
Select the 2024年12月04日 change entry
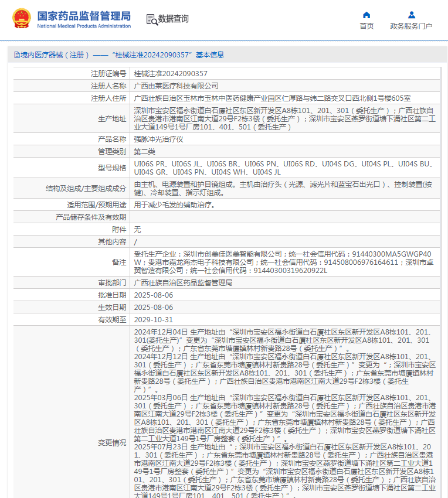[x=283, y=340]
